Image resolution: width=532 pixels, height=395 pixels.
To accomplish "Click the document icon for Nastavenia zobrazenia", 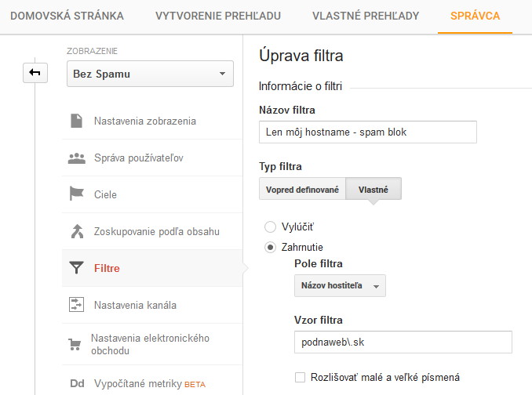I will pyautogui.click(x=76, y=121).
